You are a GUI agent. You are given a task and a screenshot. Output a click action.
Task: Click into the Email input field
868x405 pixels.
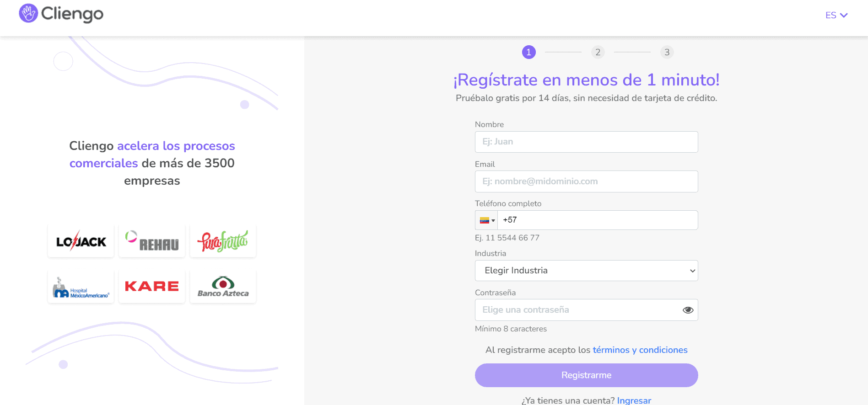[586, 181]
